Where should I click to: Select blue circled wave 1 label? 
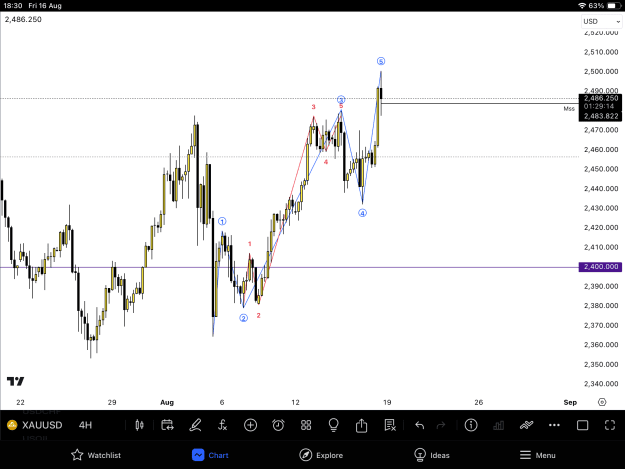(222, 221)
